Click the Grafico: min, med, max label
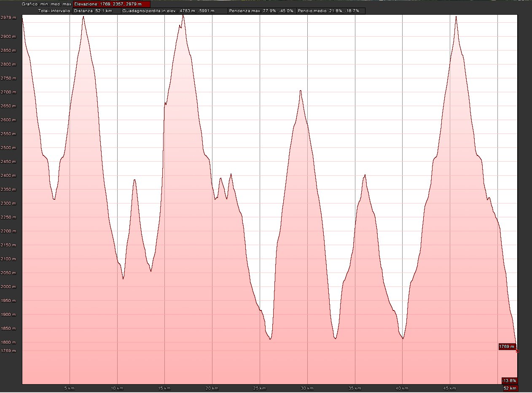The image size is (532, 393). (46, 4)
